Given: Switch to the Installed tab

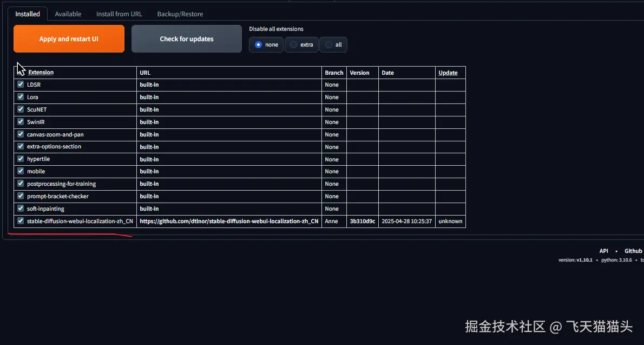Looking at the screenshot, I should pos(28,14).
